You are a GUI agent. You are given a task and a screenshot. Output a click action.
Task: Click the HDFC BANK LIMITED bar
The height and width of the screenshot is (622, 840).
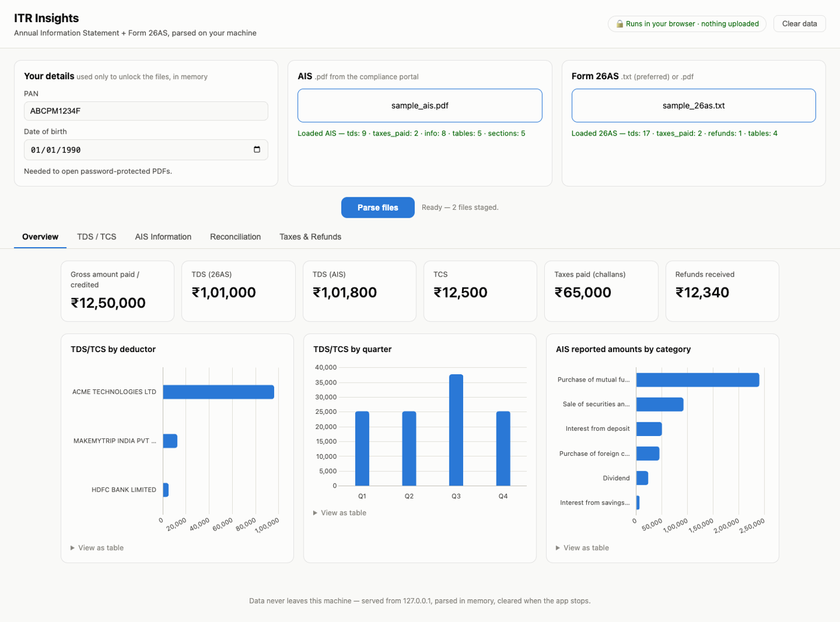[x=166, y=490]
